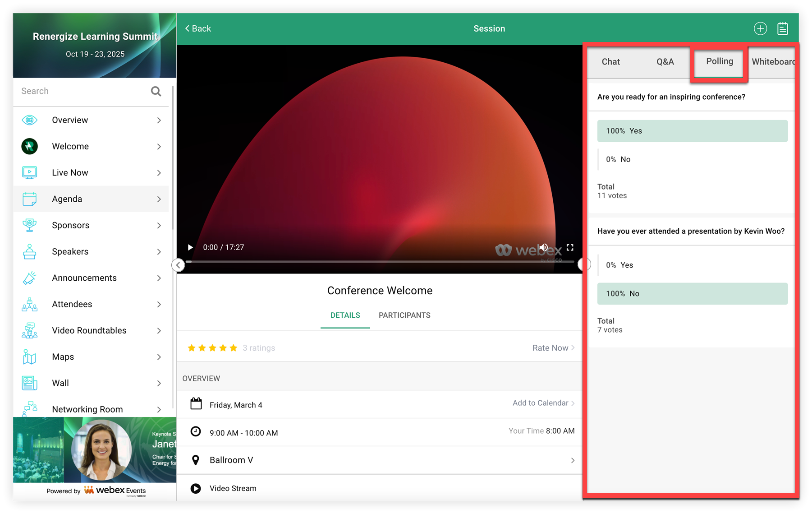
Task: Enter fullscreen video mode
Action: click(570, 247)
